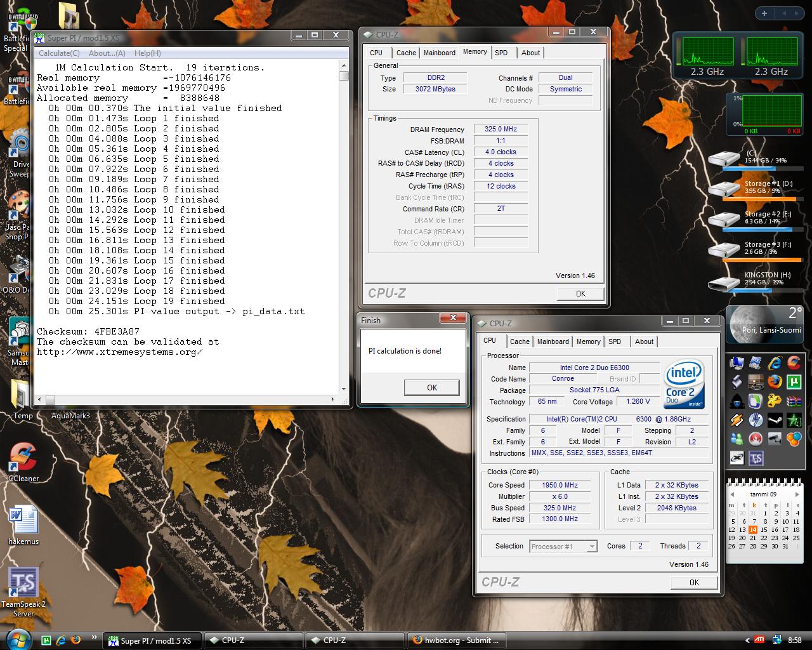Click the xtremesystems.org URL text
Viewport: 812px width, 650px height.
[120, 352]
